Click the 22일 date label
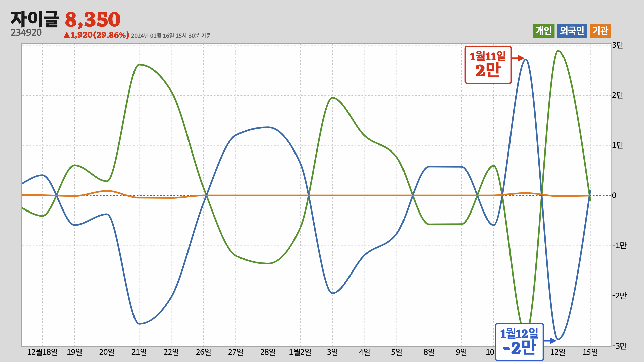The height and width of the screenshot is (362, 644). (x=171, y=352)
